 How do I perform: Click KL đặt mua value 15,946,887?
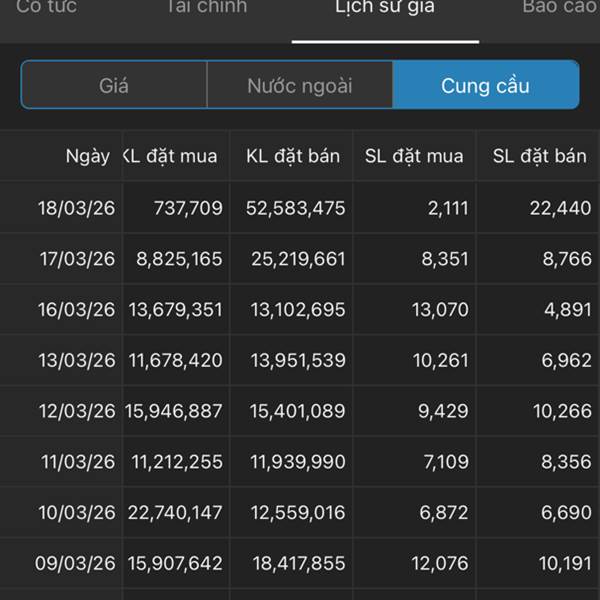click(x=174, y=411)
